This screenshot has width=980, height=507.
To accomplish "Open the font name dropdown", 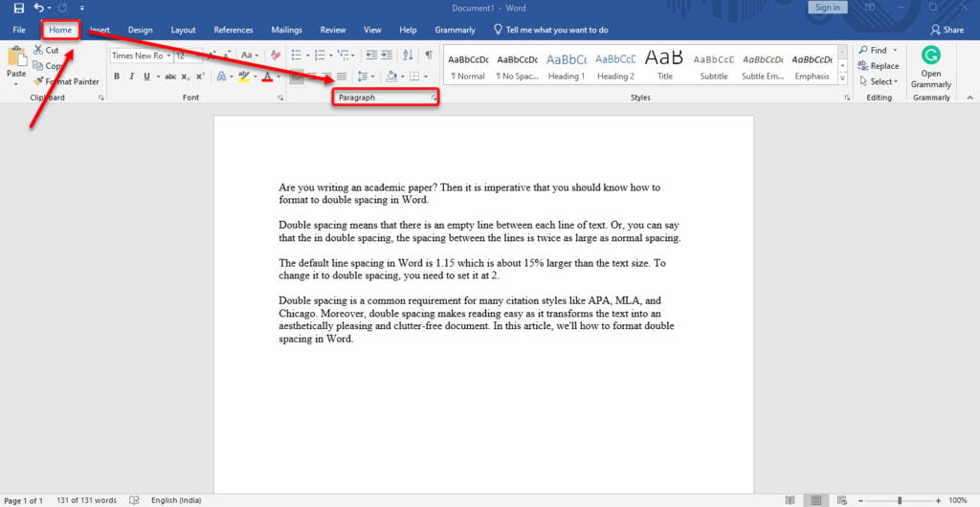I will [168, 55].
